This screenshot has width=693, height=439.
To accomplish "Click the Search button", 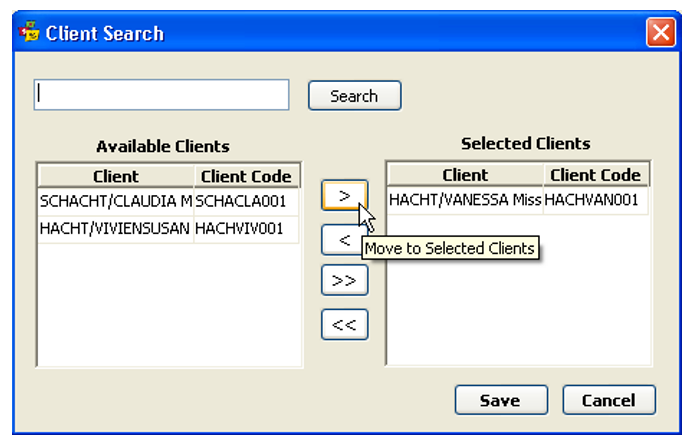I will coord(354,95).
